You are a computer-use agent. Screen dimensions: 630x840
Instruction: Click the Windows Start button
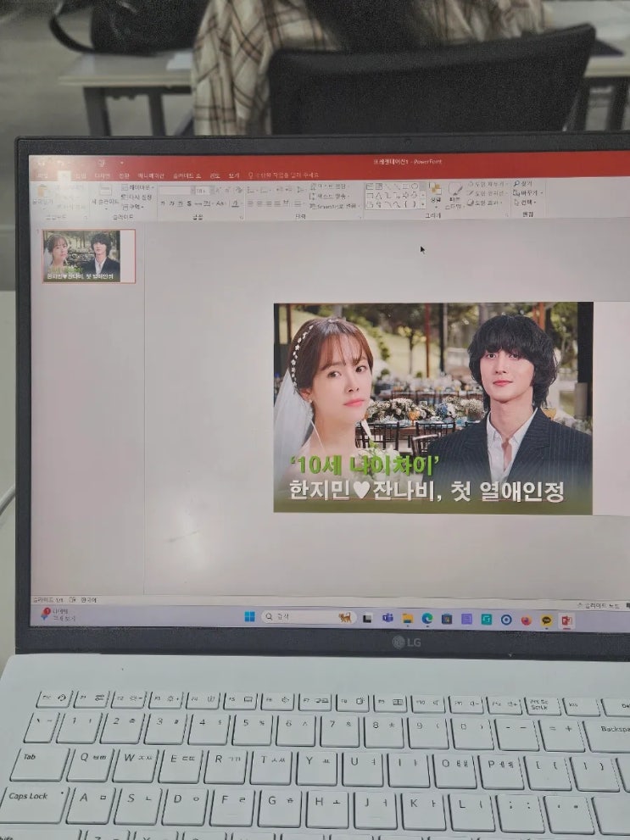click(249, 616)
